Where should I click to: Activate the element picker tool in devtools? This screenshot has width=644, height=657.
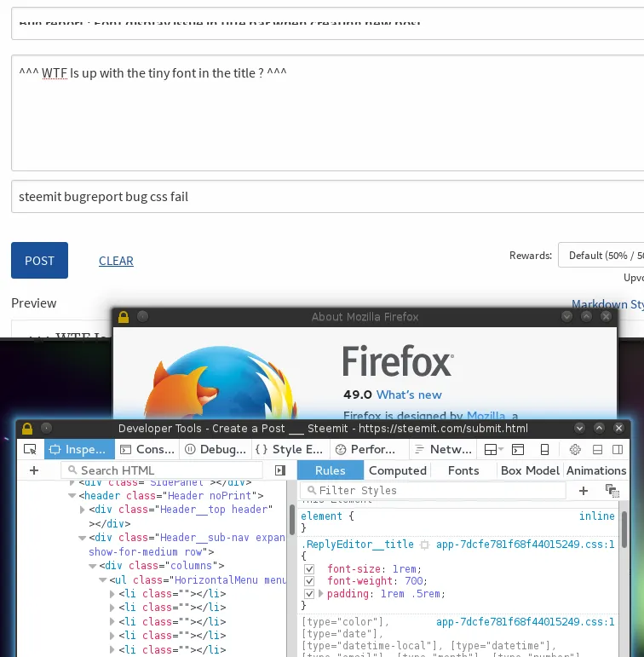pyautogui.click(x=31, y=449)
